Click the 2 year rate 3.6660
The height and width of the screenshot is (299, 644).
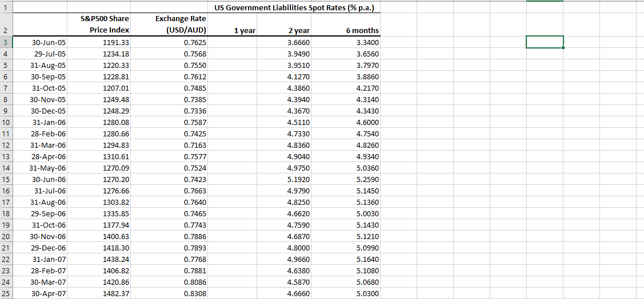pyautogui.click(x=284, y=42)
